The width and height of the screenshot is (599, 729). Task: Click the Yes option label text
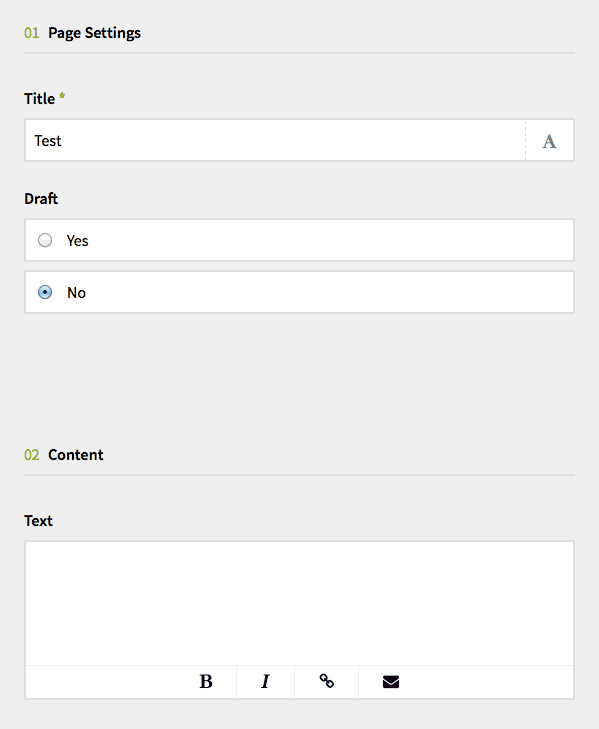77,241
